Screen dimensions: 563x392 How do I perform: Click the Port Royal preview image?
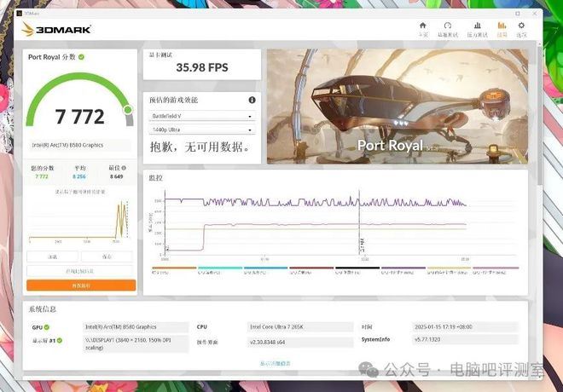click(x=398, y=107)
